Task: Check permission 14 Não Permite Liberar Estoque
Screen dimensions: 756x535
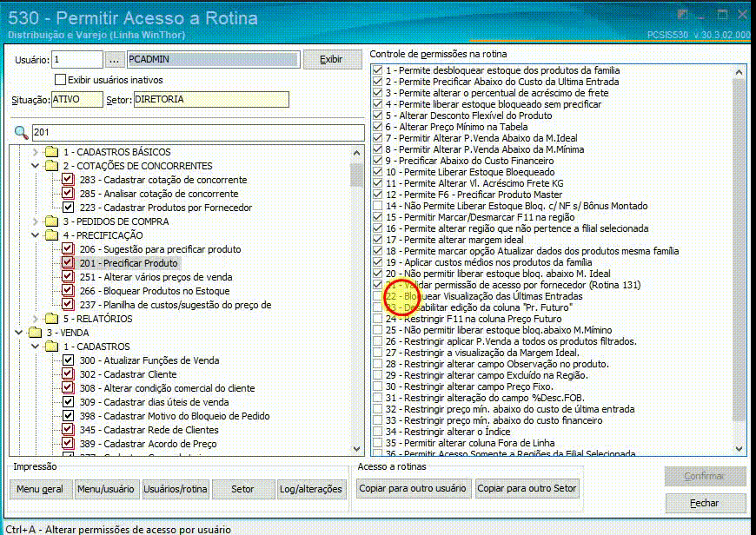Action: 377,206
